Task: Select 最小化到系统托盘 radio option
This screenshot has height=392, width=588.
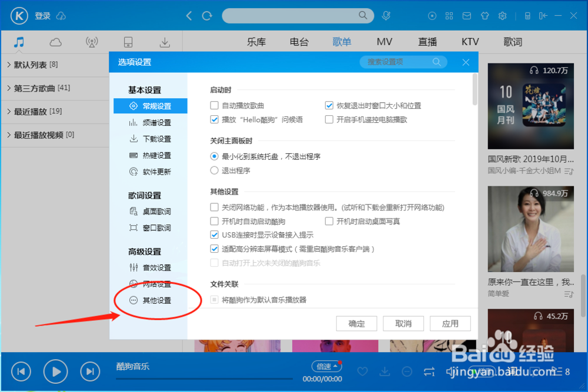Action: [x=214, y=156]
